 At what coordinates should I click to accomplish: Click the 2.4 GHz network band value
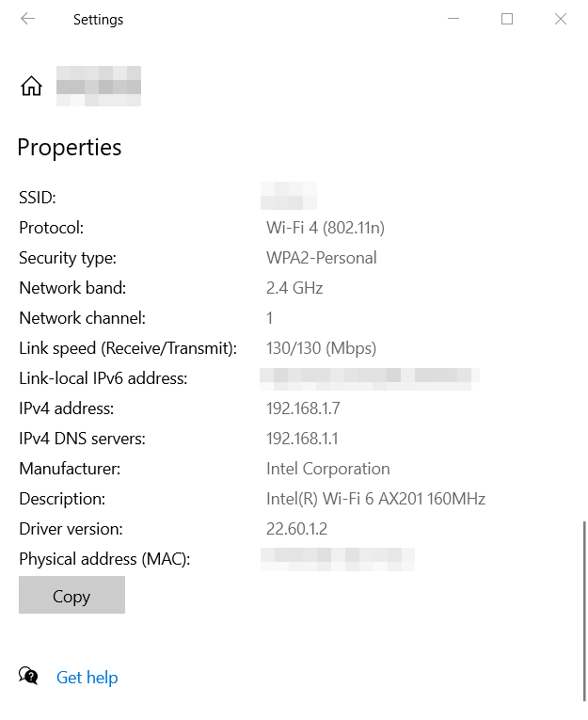click(x=294, y=288)
